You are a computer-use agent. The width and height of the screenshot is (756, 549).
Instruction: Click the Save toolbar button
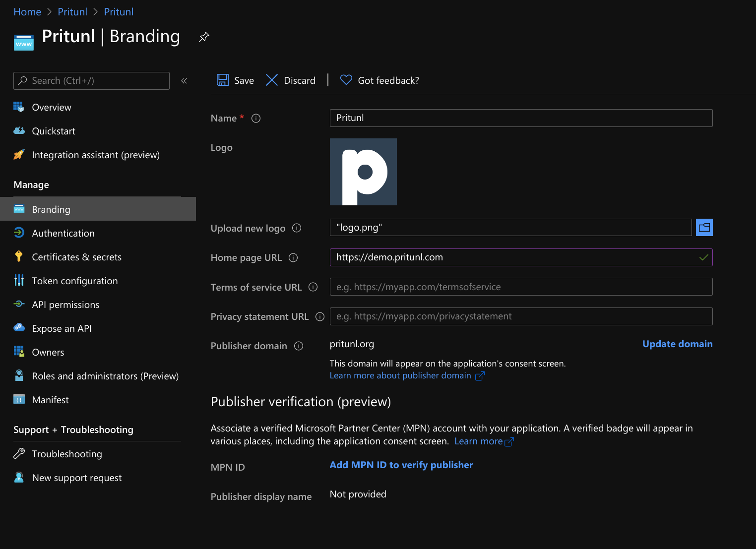coord(235,80)
